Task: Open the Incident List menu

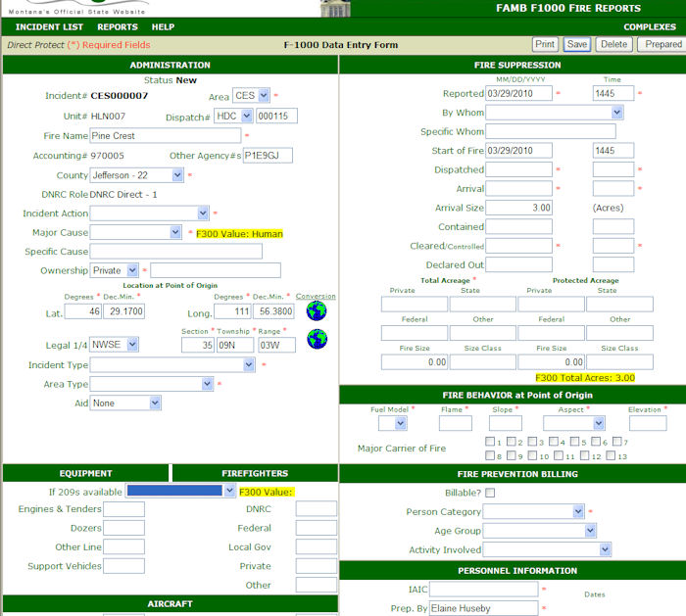Action: 48,27
